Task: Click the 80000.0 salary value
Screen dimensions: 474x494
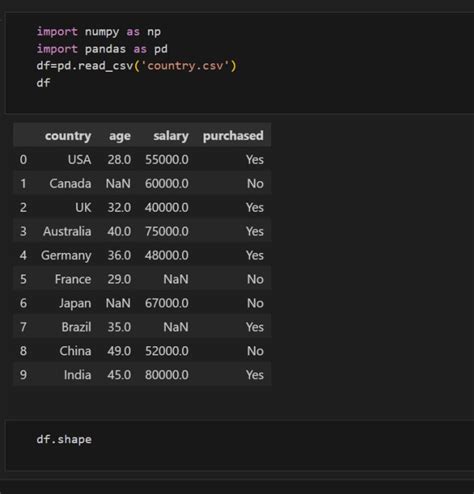Action: click(167, 375)
